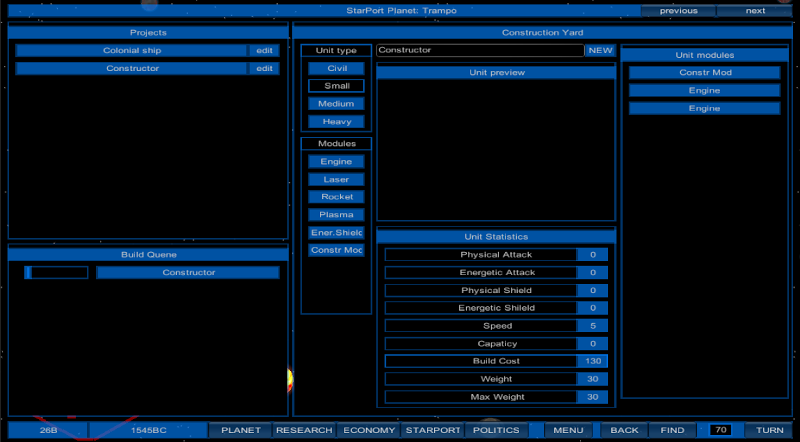Add an Ener.Shield module
The image size is (800, 442).
pos(336,233)
